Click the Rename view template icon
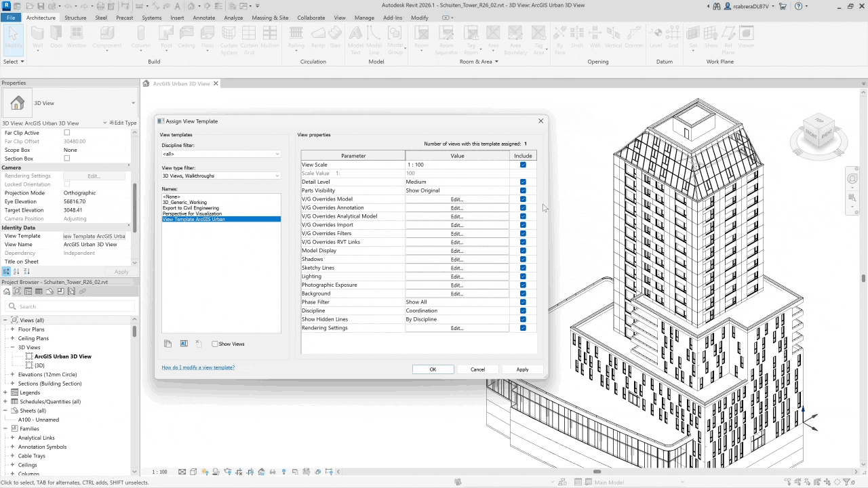This screenshot has height=488, width=868. click(183, 344)
